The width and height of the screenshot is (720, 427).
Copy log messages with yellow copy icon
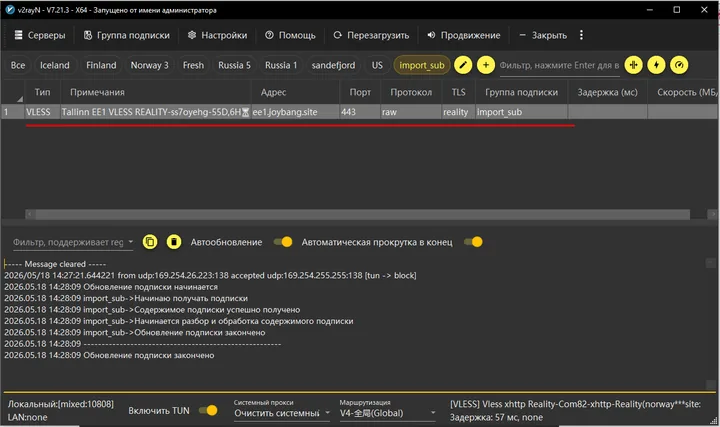pyautogui.click(x=150, y=242)
